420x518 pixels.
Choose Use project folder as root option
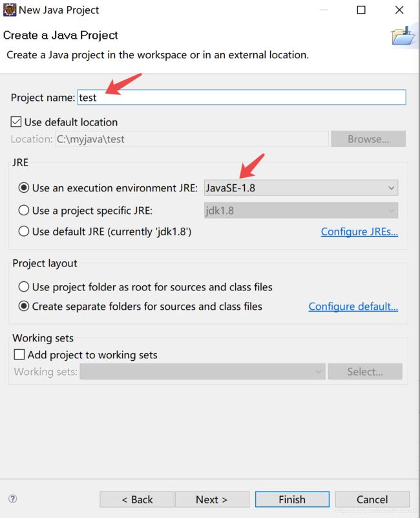coord(24,286)
